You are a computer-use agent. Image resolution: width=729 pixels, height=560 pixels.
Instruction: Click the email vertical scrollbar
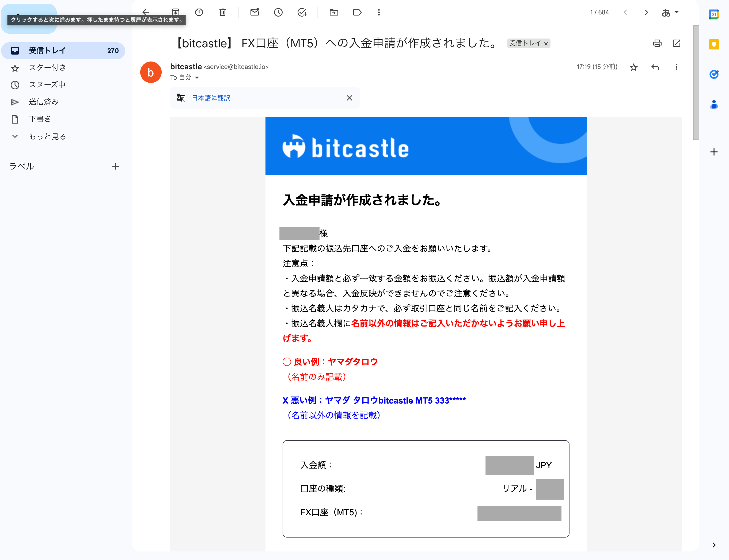(696, 83)
